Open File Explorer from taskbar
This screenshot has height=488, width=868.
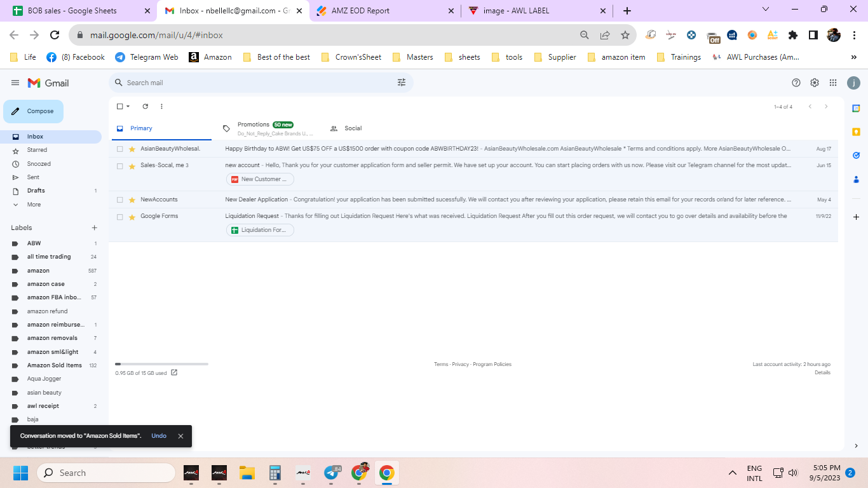click(x=247, y=473)
